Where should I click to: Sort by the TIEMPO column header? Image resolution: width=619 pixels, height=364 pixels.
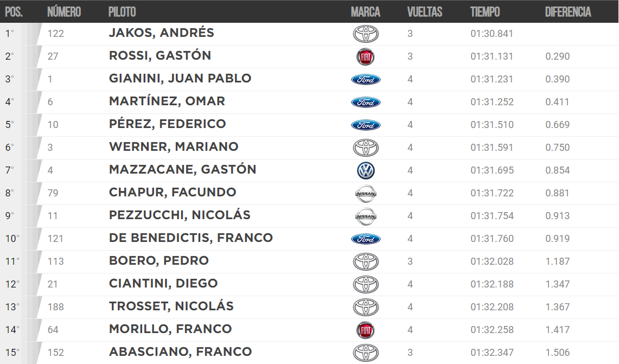(485, 12)
